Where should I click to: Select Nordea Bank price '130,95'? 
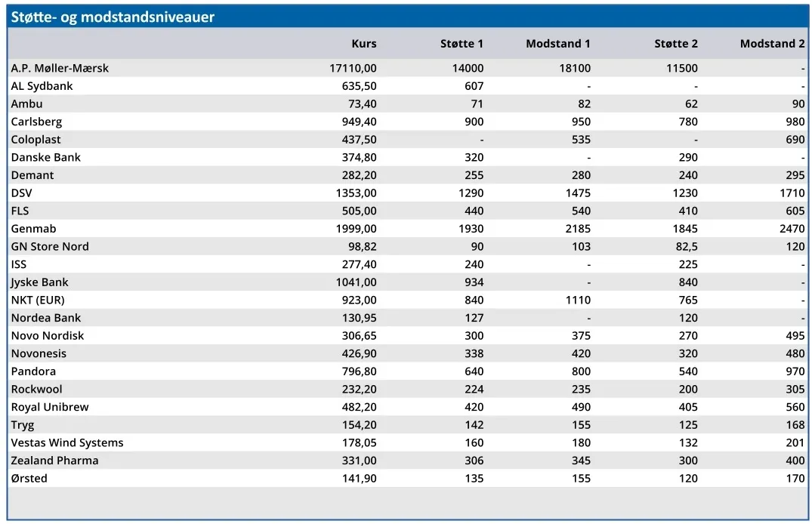click(x=359, y=318)
